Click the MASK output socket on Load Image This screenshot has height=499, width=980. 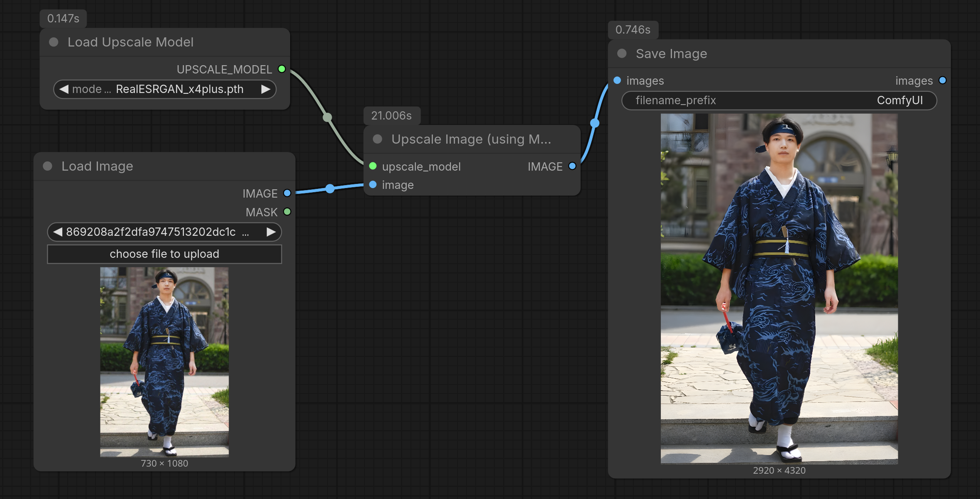287,212
